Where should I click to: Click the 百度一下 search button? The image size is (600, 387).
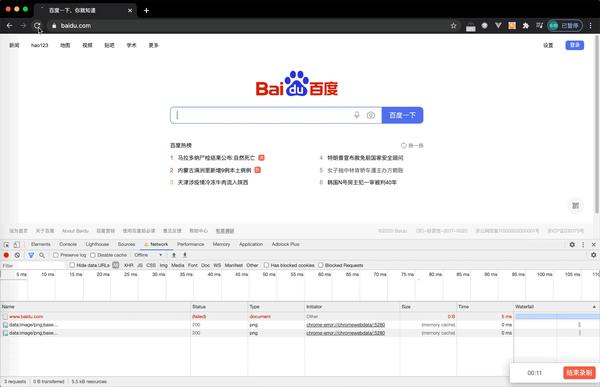pos(402,115)
